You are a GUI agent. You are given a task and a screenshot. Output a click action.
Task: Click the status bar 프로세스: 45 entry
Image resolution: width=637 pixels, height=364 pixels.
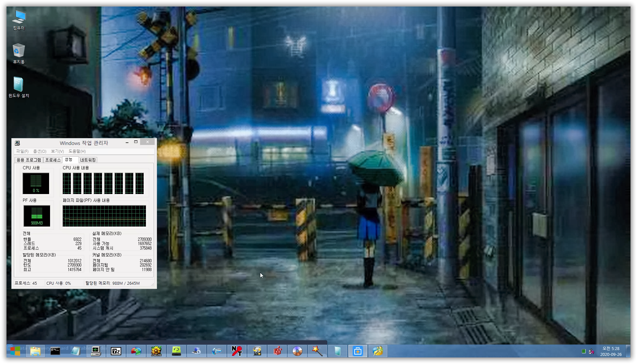pyautogui.click(x=26, y=283)
